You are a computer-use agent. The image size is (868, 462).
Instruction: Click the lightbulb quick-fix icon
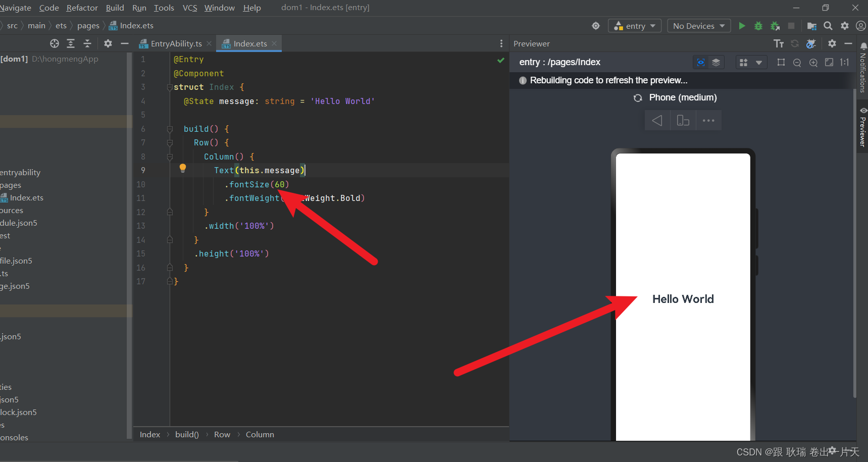tap(183, 169)
